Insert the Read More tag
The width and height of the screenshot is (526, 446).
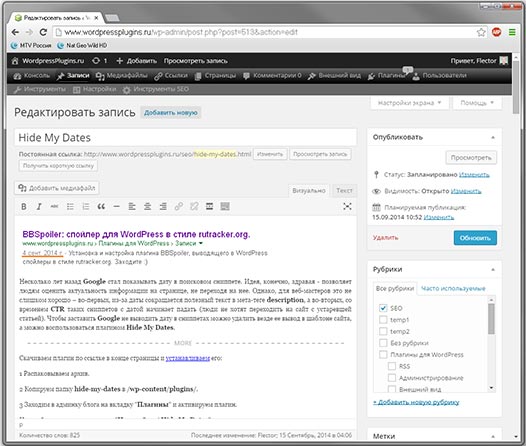[209, 206]
